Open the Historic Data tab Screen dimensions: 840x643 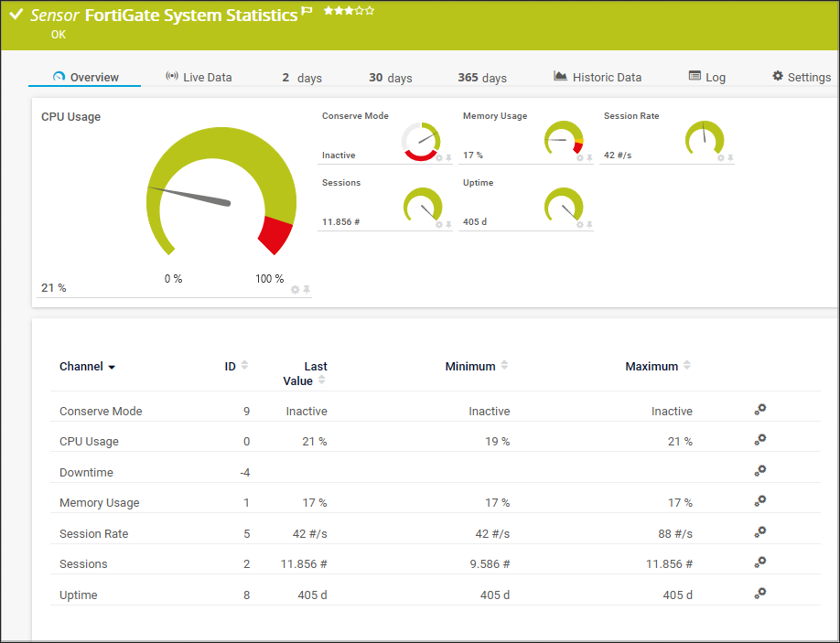598,78
